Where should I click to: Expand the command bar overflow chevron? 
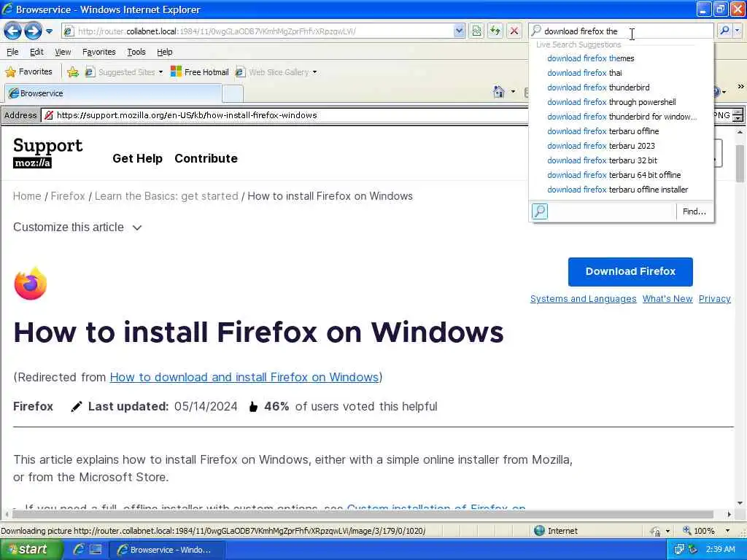(740, 87)
